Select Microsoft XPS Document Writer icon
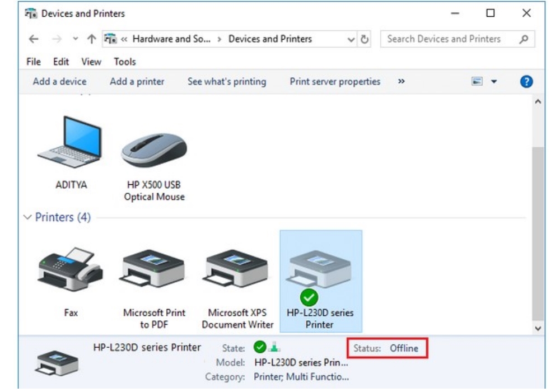Image resolution: width=560 pixels, height=392 pixels. [x=237, y=270]
